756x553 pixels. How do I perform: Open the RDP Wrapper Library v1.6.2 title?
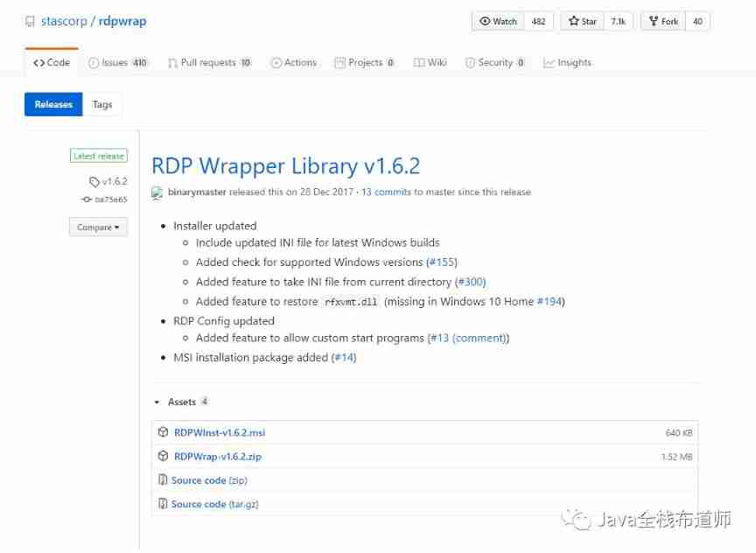click(x=286, y=166)
